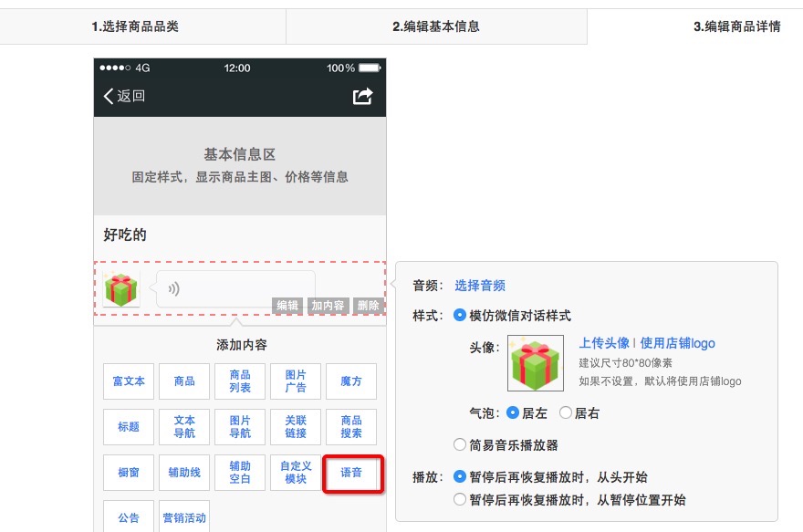
Task: Open step 2.编辑基本信息 tab
Action: tap(436, 26)
